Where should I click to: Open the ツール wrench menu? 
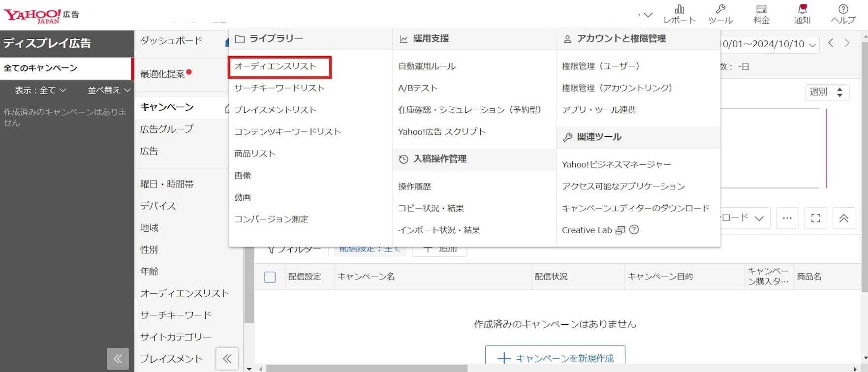[x=720, y=14]
